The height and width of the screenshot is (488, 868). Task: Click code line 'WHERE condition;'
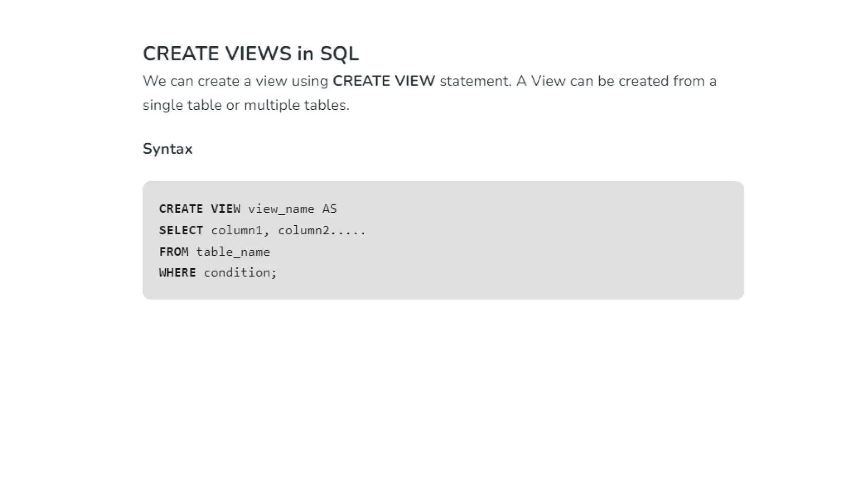(218, 272)
